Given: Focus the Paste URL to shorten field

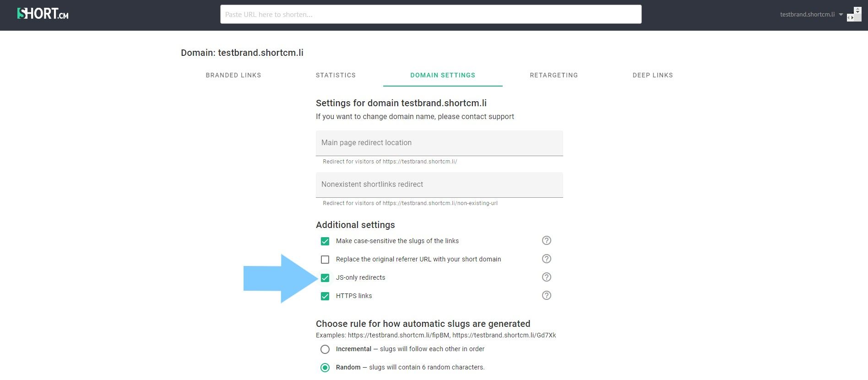Looking at the screenshot, I should point(431,14).
